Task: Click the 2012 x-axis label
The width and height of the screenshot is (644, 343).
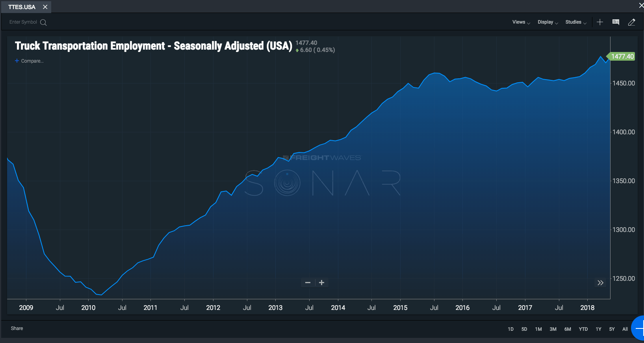Action: pyautogui.click(x=213, y=308)
